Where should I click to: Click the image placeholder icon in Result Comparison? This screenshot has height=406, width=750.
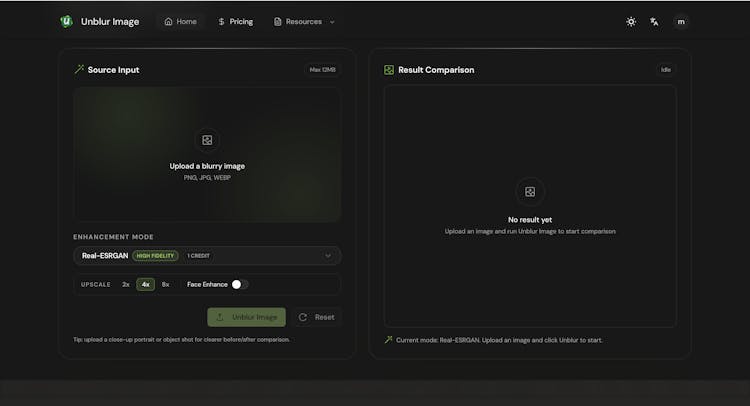point(530,192)
